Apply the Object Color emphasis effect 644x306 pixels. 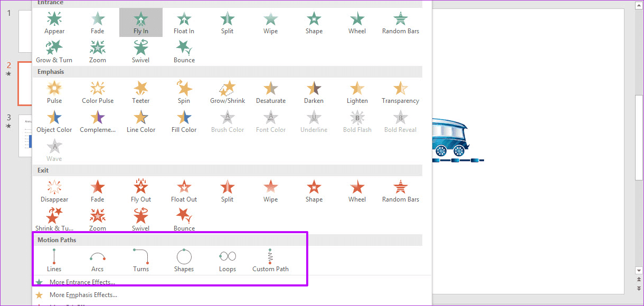click(54, 121)
